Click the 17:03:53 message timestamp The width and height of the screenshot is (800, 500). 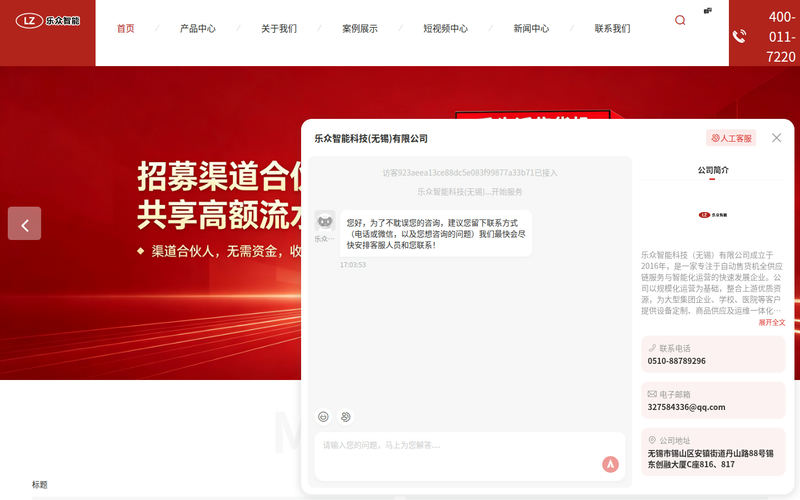point(353,265)
